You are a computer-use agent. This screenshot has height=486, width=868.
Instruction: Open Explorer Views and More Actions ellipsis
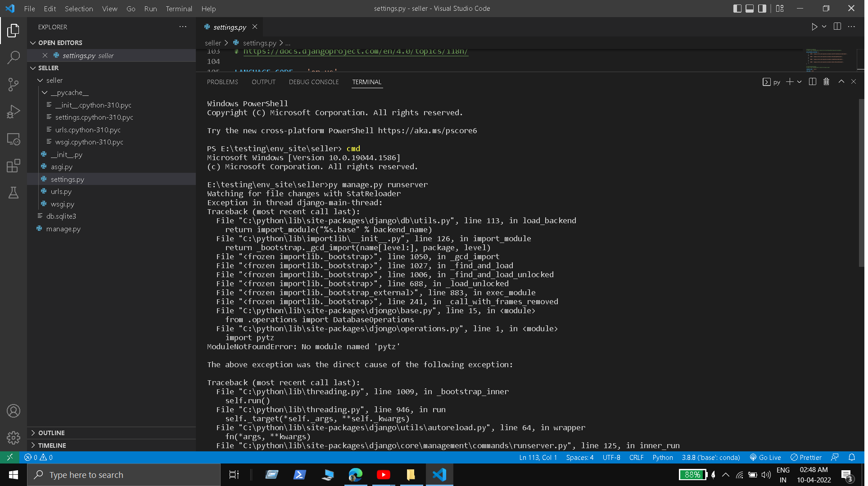pyautogui.click(x=183, y=27)
